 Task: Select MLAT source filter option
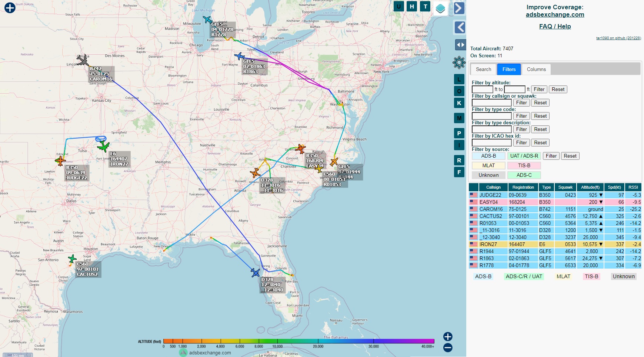tap(488, 166)
